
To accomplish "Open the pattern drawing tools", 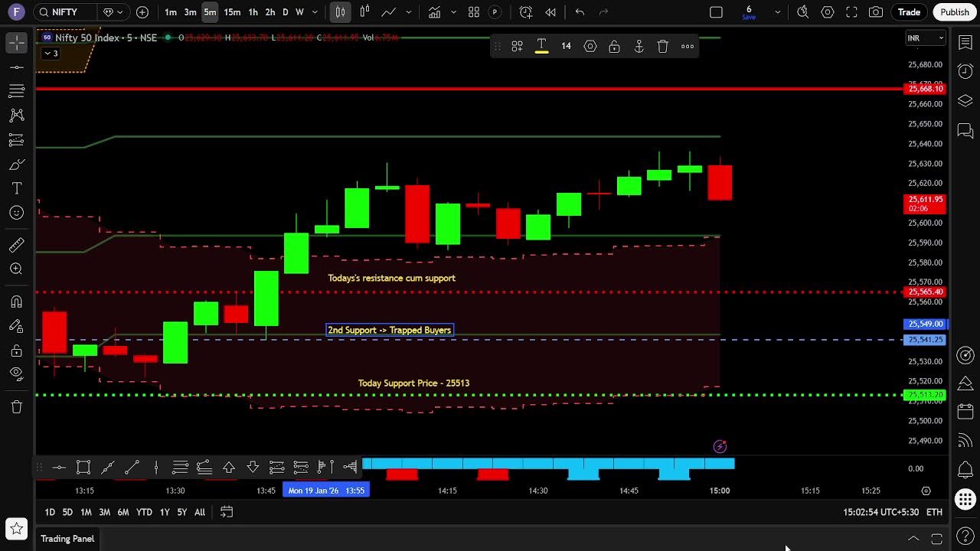I will pyautogui.click(x=16, y=116).
